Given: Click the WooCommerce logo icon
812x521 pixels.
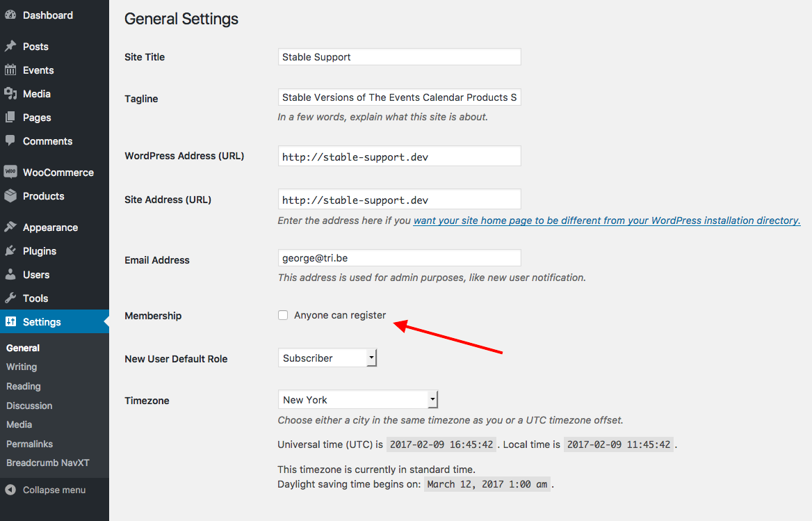Looking at the screenshot, I should pos(10,173).
